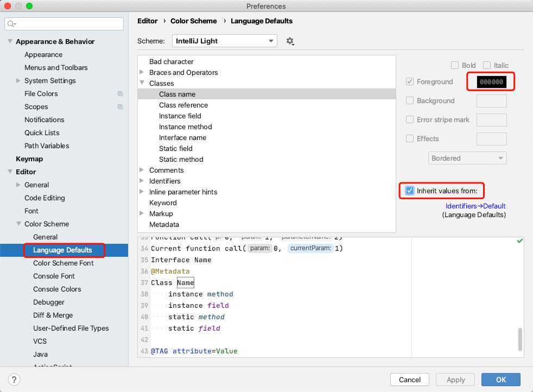Enable the Effects checkbox

point(410,138)
